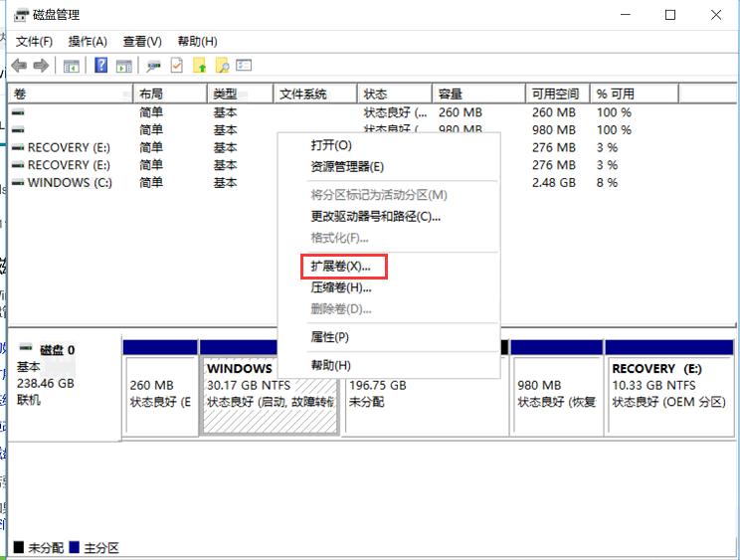
Task: Open the 查看(V) menu
Action: (142, 42)
